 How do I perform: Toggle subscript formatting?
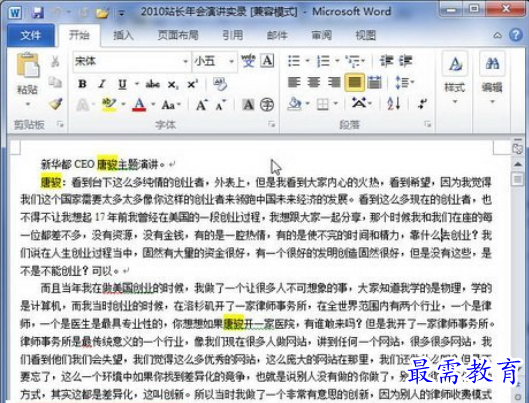pyautogui.click(x=173, y=84)
